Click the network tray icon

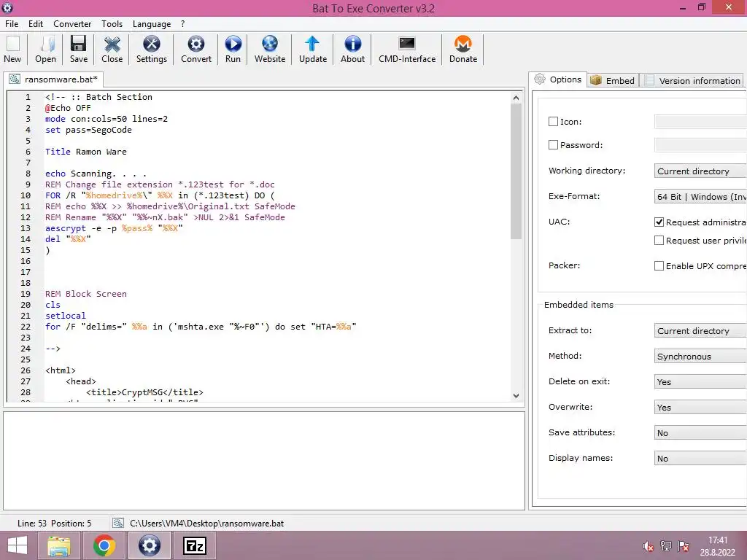665,546
